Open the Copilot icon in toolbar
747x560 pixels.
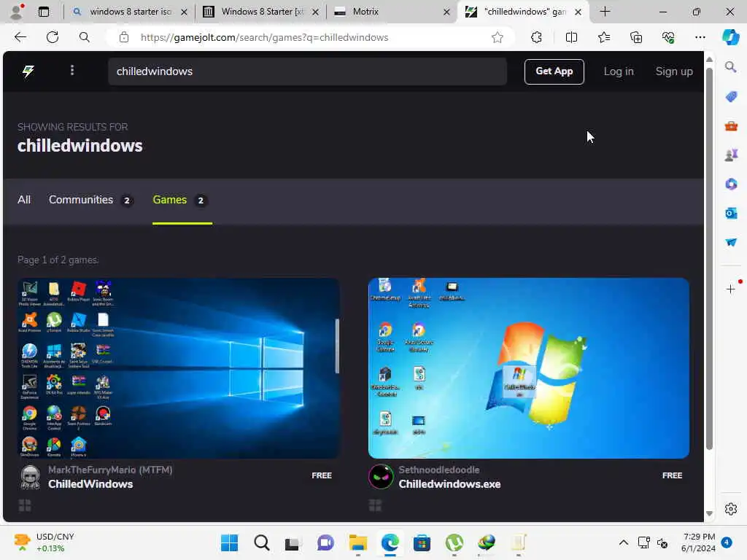click(730, 37)
